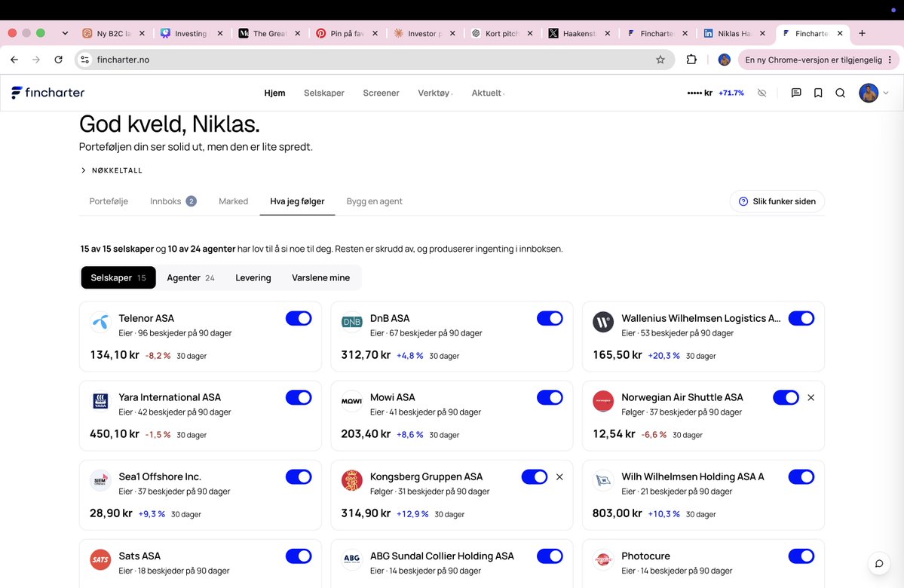Open Mowi ASA company name
904x588 pixels.
(x=393, y=397)
